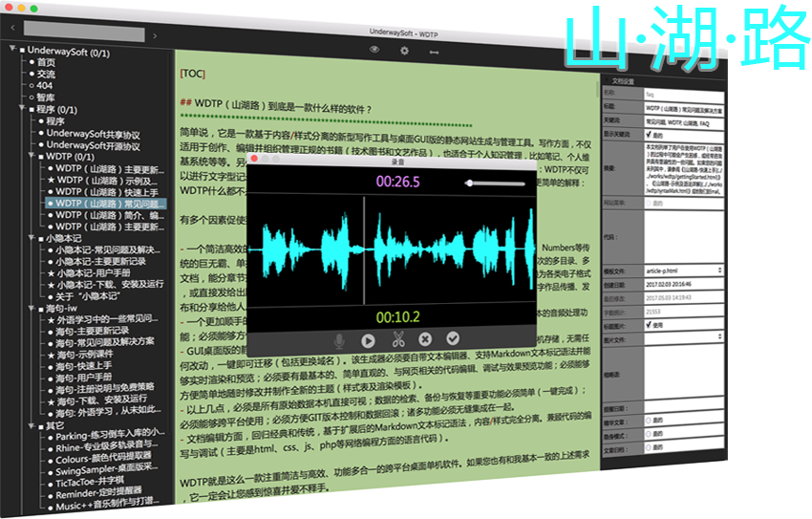Select the 首页 item in tree

46,61
